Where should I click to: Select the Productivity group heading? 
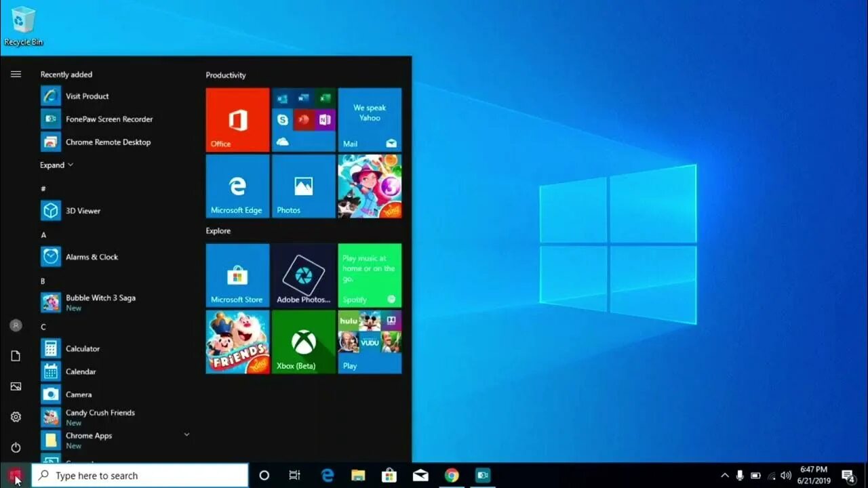(226, 75)
